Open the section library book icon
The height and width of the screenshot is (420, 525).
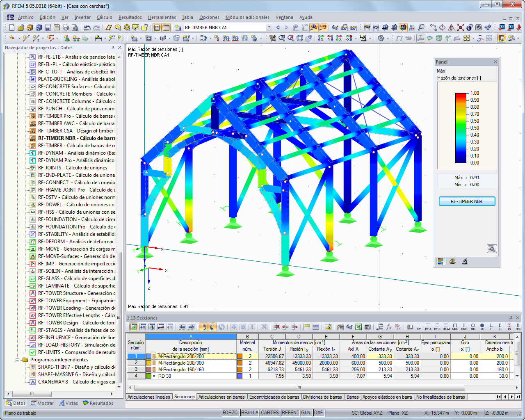pos(410,327)
